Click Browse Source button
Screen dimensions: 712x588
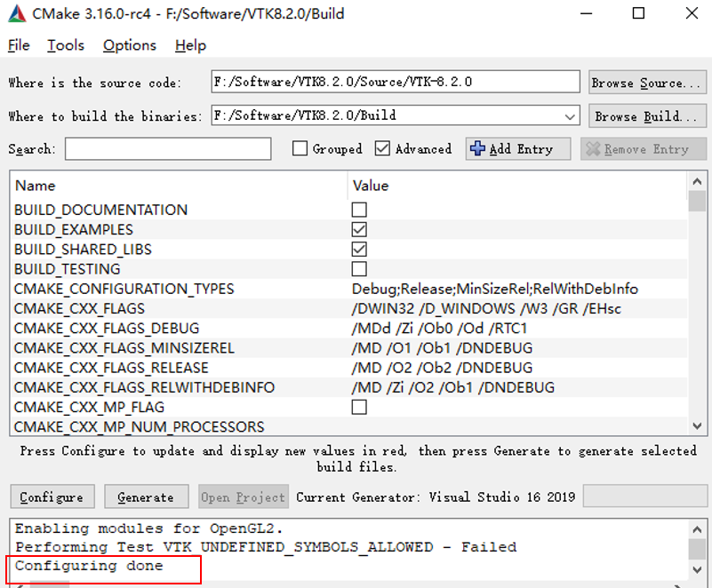(647, 83)
